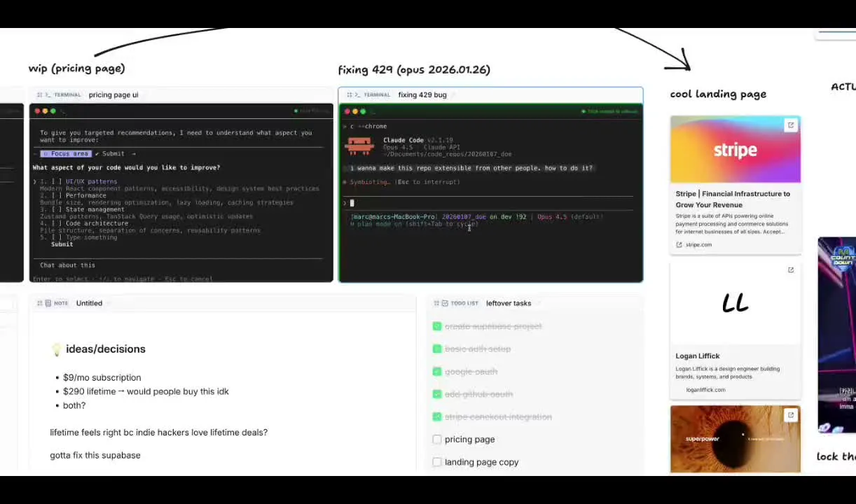Click the stripe.com link
Image resolution: width=856 pixels, height=504 pixels.
698,245
